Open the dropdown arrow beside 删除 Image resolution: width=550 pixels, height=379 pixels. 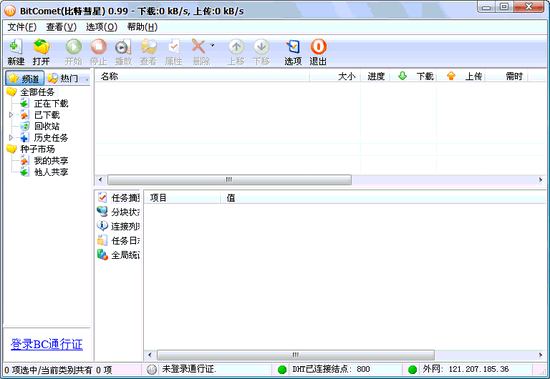coord(212,45)
